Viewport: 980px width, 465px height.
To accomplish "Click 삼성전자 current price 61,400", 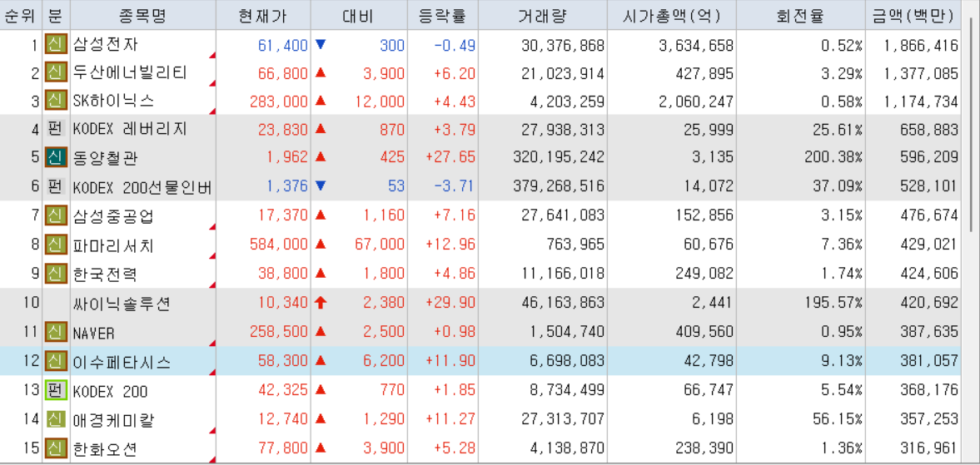I will (x=282, y=46).
